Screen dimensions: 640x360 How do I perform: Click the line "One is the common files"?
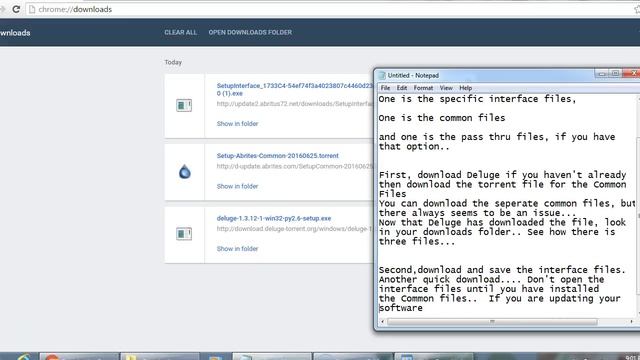pyautogui.click(x=442, y=118)
